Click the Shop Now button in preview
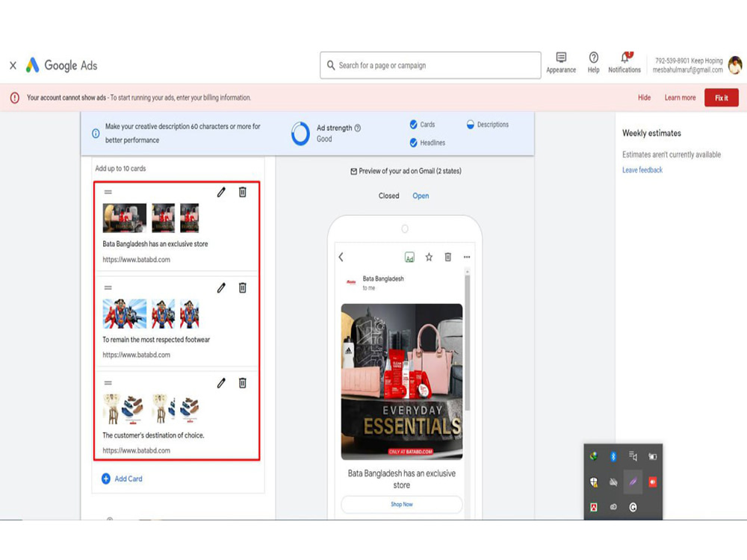Screen dimensions: 747x560 click(x=402, y=504)
